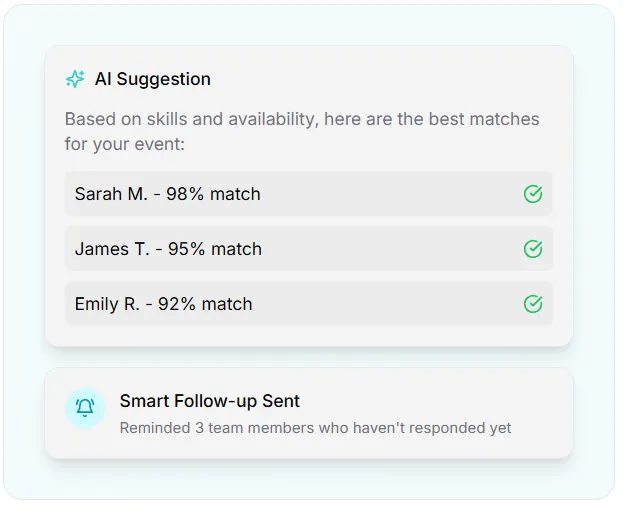Select the empty middle of Sarah M.'s row
Screen dimensions: 633x514
click(390, 194)
